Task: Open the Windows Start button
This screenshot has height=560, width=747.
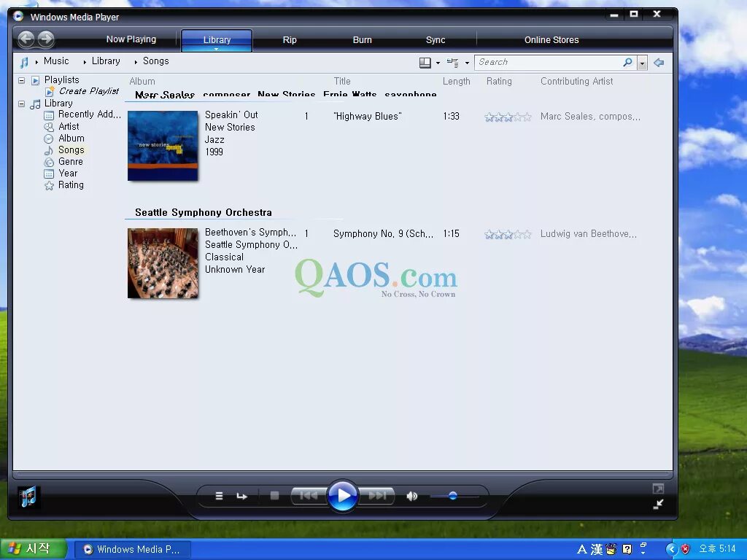Action: 33,549
